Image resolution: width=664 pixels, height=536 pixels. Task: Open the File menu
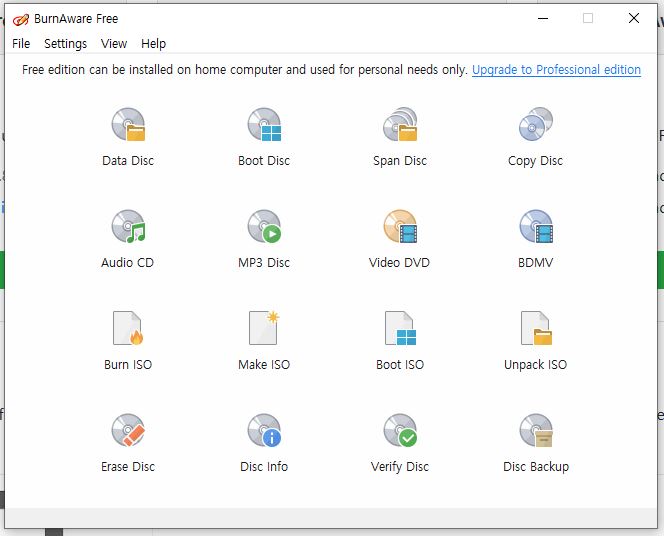point(21,44)
